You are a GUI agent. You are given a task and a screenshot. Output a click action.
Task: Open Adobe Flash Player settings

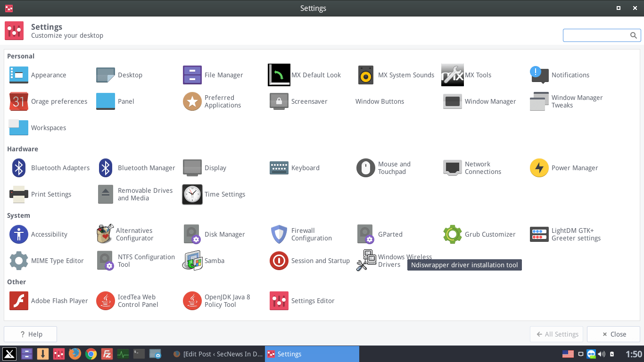click(19, 301)
